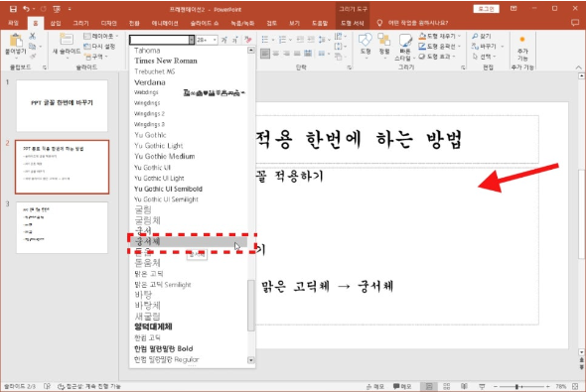Select Times New Roman in font list

(x=166, y=61)
